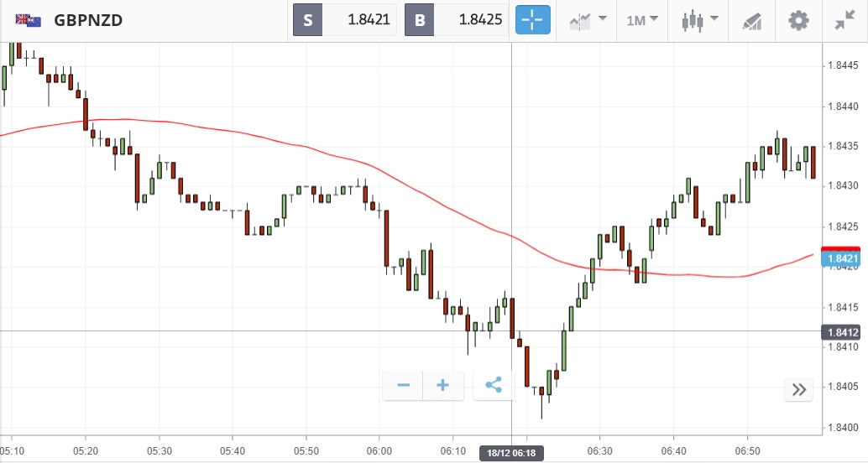Click the B buy button
This screenshot has height=463, width=868.
(x=419, y=20)
